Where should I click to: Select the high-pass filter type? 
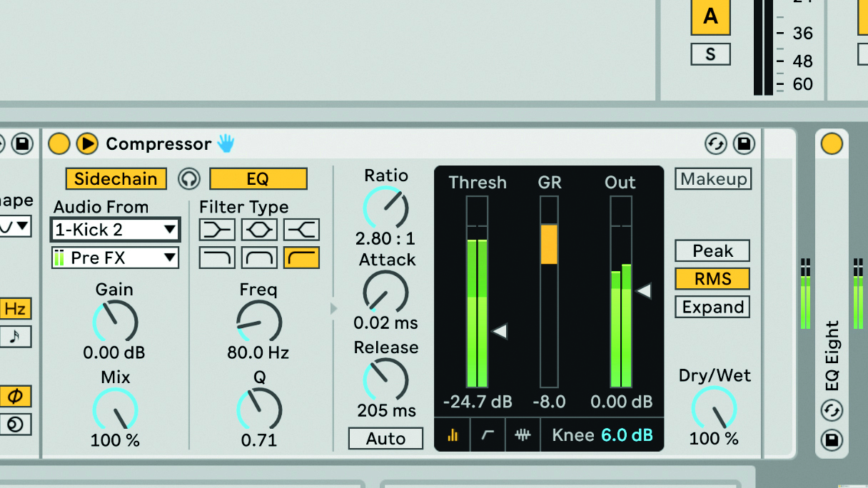[x=301, y=257]
